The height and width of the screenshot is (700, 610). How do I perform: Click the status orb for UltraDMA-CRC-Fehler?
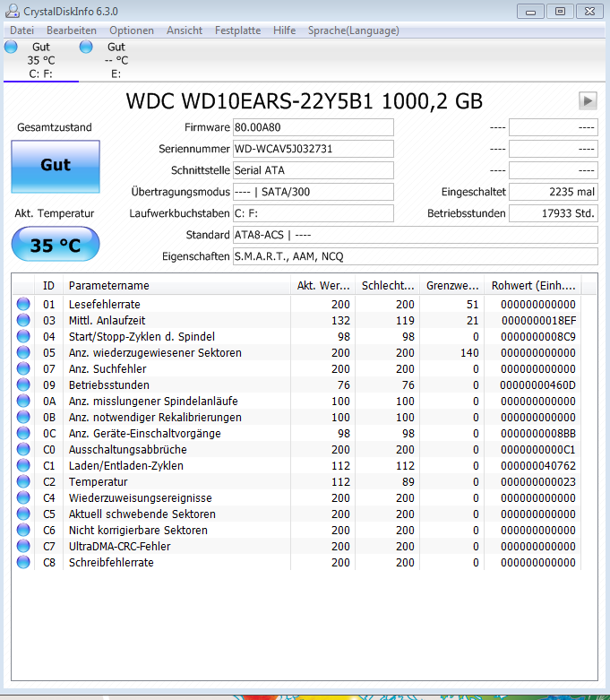23,546
